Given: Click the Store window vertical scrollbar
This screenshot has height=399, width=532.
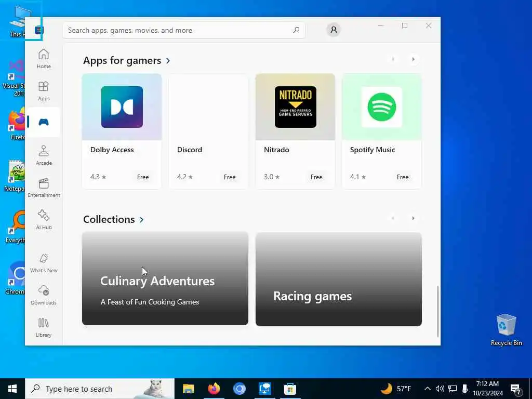Looking at the screenshot, I should [x=438, y=311].
